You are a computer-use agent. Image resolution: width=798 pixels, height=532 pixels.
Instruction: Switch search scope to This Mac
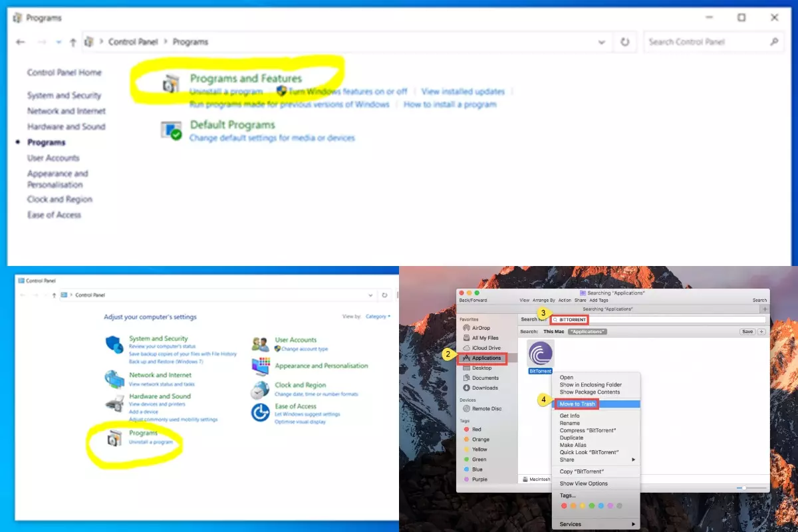click(553, 331)
